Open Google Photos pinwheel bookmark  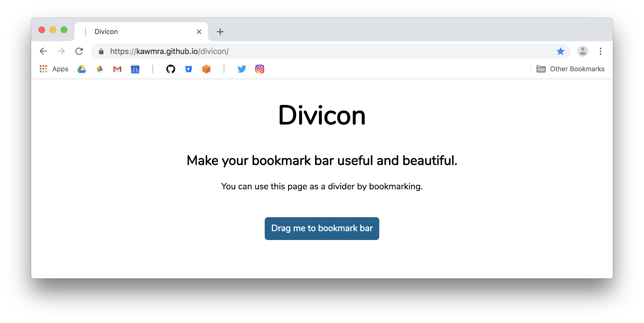coord(100,69)
